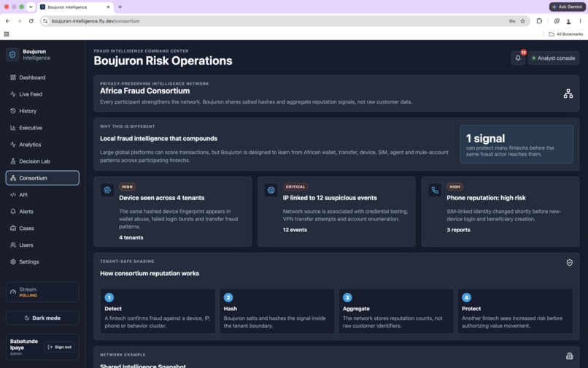
Task: Open Live Feed from the sidebar
Action: click(x=42, y=94)
